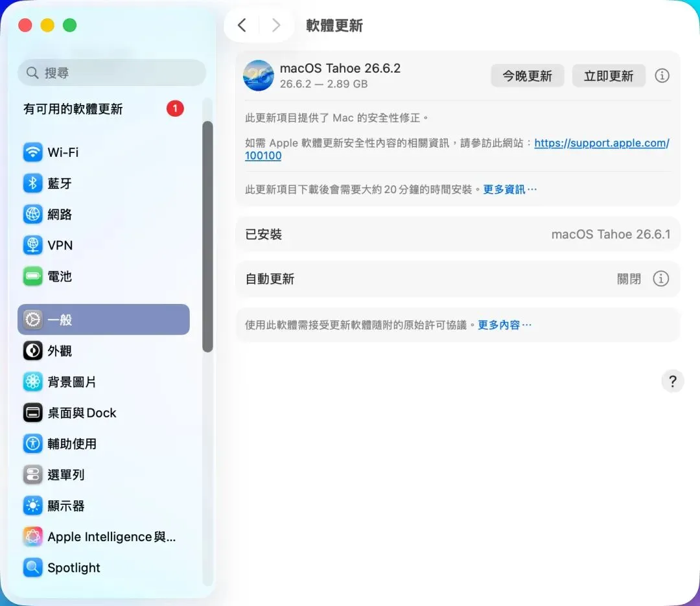The height and width of the screenshot is (606, 700).
Task: Select the 網路 sidebar label
Action: click(60, 215)
